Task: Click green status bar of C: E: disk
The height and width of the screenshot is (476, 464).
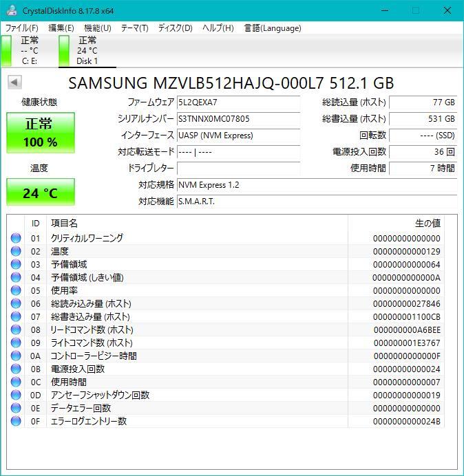Action: tap(6, 50)
